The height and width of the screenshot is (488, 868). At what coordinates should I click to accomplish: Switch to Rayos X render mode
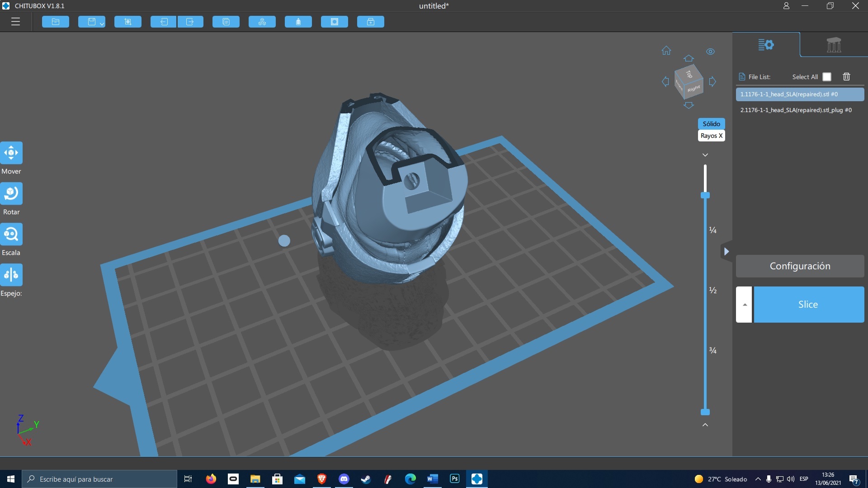click(712, 136)
